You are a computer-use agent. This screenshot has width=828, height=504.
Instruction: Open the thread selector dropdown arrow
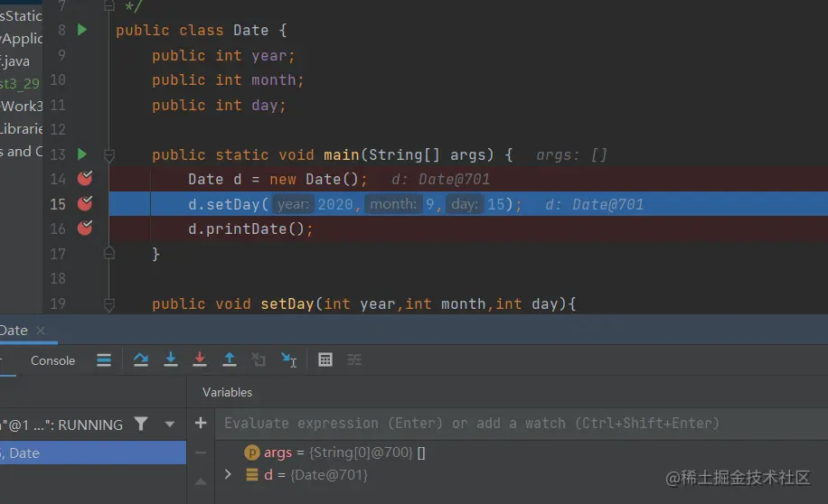click(x=170, y=425)
